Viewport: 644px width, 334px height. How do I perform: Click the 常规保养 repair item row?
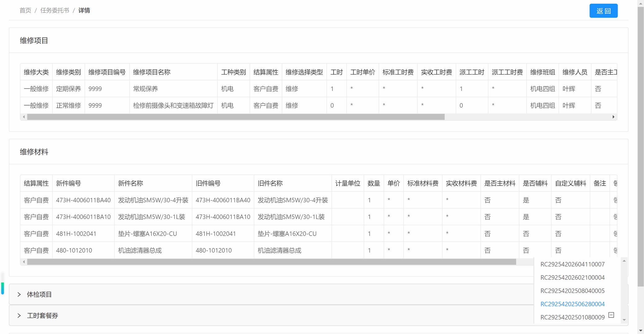pos(319,89)
